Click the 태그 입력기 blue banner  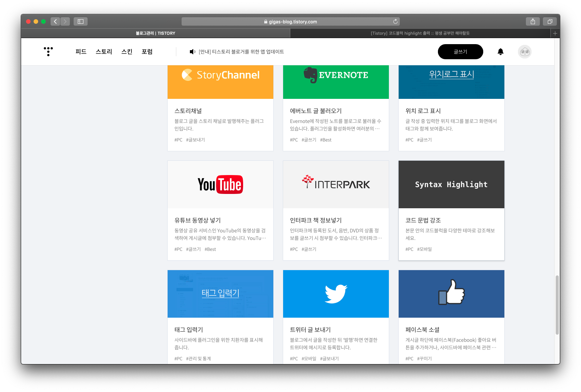tap(220, 294)
